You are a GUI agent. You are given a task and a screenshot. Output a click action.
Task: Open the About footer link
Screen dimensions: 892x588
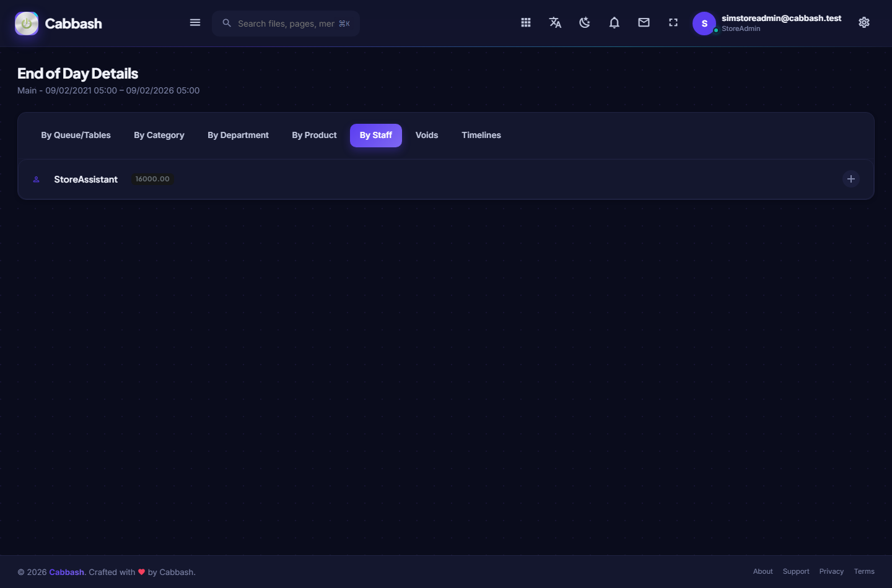click(x=763, y=572)
